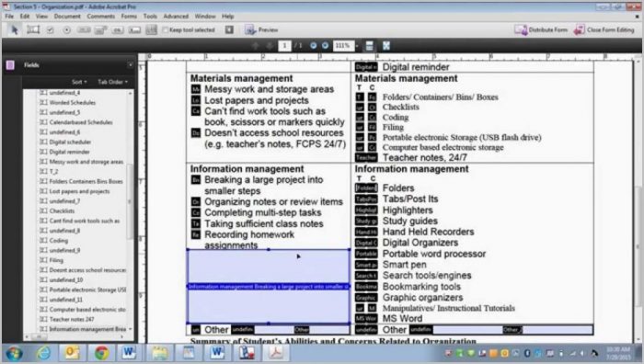
Task: Open the Tools menu
Action: [x=150, y=17]
